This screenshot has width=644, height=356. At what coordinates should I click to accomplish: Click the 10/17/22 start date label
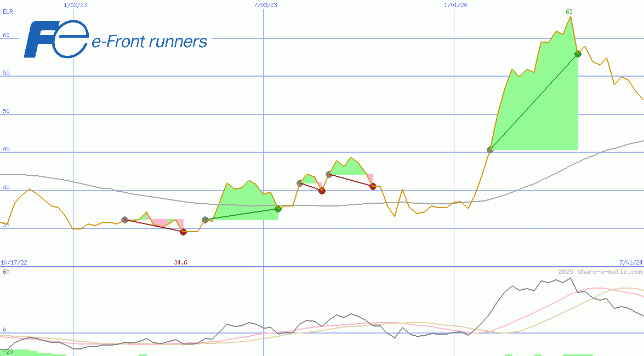(x=14, y=262)
